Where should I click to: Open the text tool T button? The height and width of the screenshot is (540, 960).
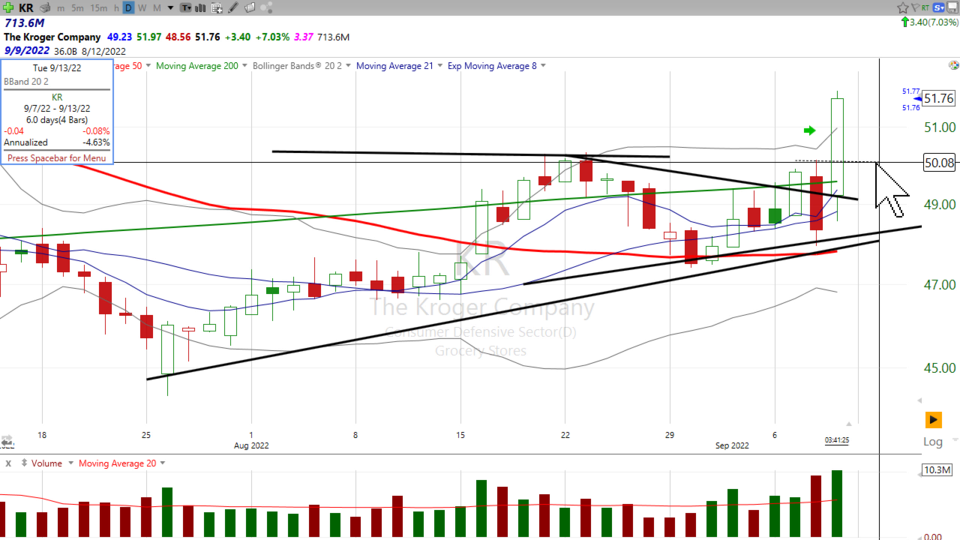tap(186, 8)
